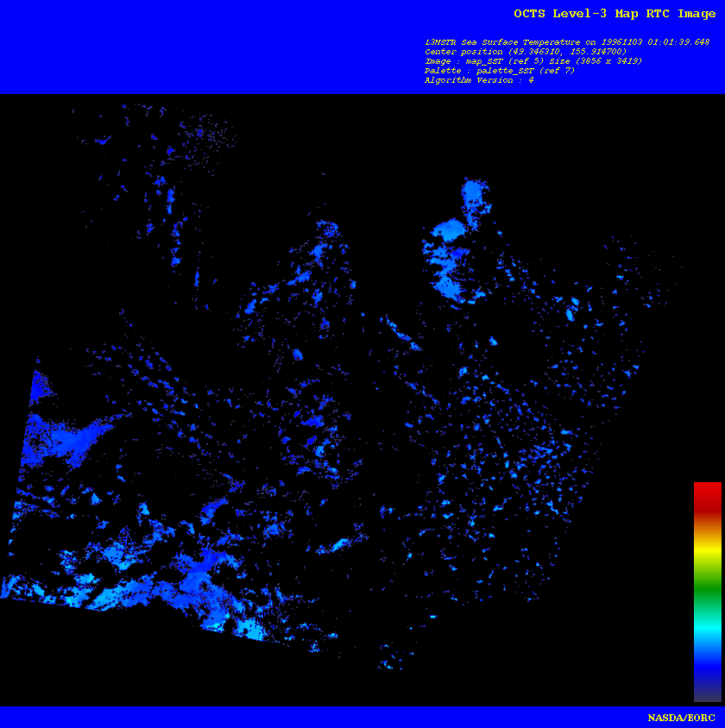The width and height of the screenshot is (725, 728).
Task: Click the Image map_SST size line
Action: point(533,61)
